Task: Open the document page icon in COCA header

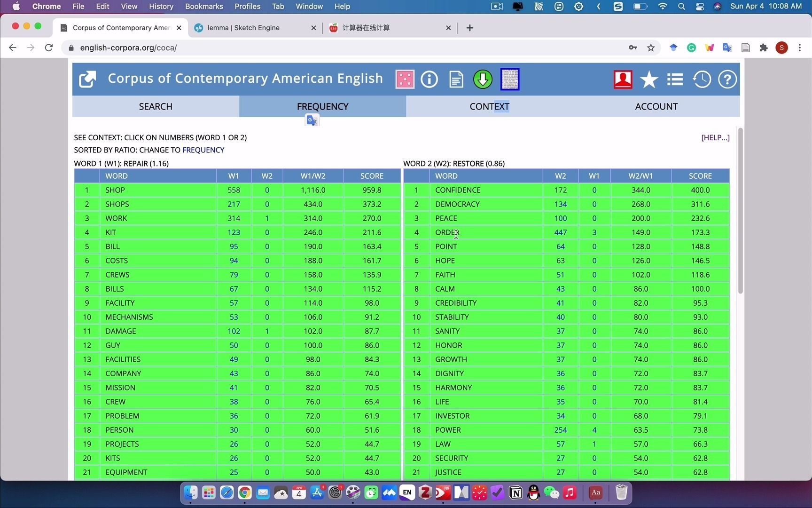Action: pyautogui.click(x=456, y=79)
